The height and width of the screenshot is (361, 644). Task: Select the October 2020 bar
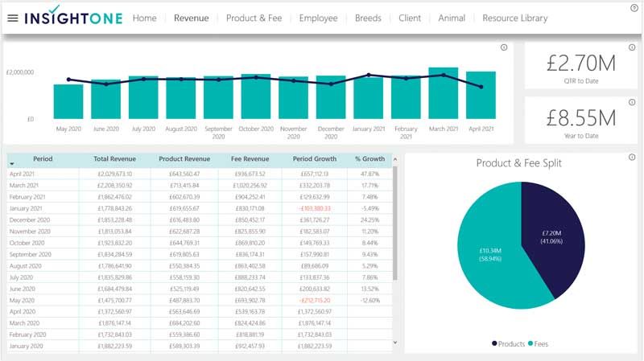point(256,96)
